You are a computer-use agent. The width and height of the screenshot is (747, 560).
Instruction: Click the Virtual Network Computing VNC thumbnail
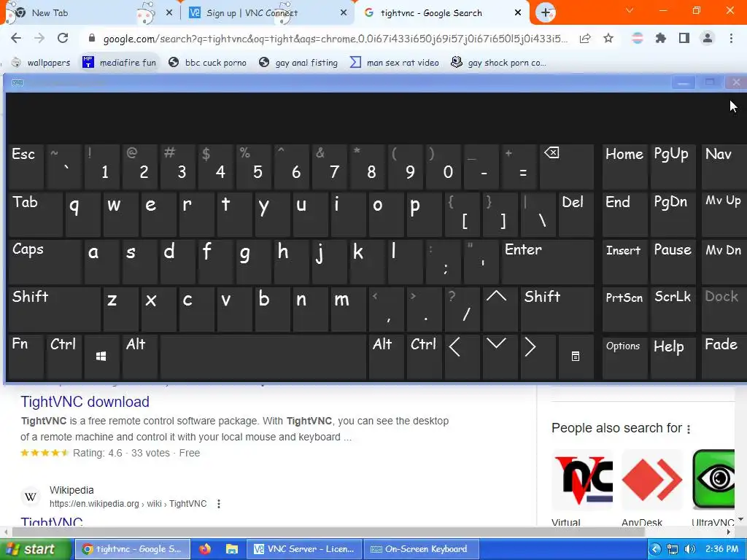point(582,480)
